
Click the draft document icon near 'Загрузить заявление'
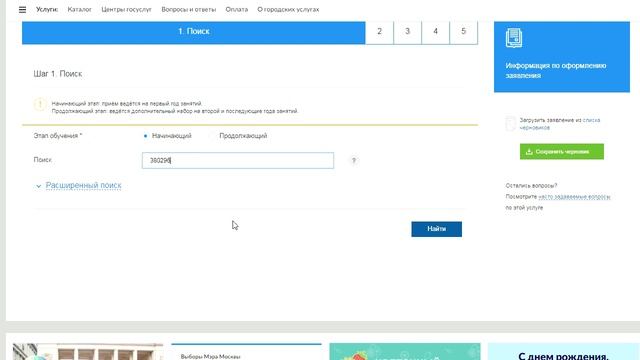(x=511, y=123)
